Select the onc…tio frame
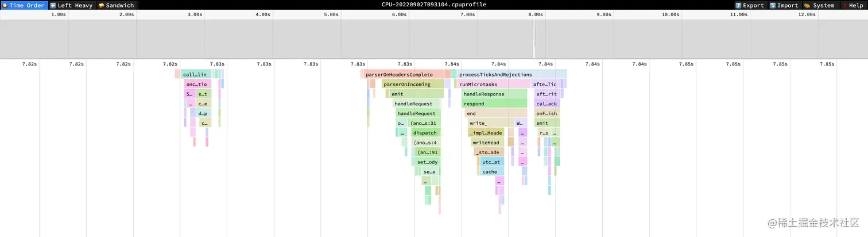Image resolution: width=868 pixels, height=237 pixels. coord(197,84)
